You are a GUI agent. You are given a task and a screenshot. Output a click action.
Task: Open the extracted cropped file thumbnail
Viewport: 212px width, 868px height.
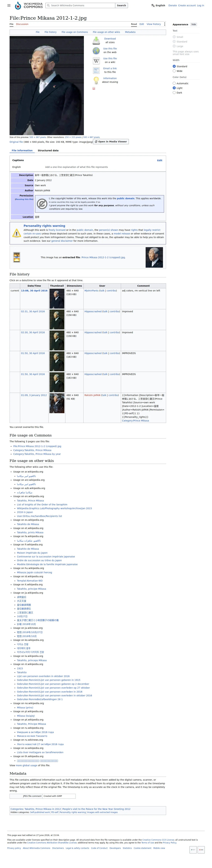tap(154, 257)
